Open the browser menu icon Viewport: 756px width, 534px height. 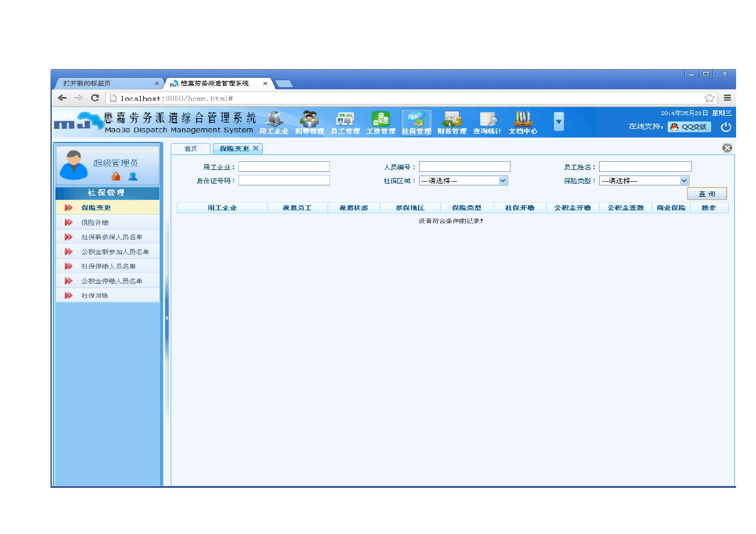[727, 98]
